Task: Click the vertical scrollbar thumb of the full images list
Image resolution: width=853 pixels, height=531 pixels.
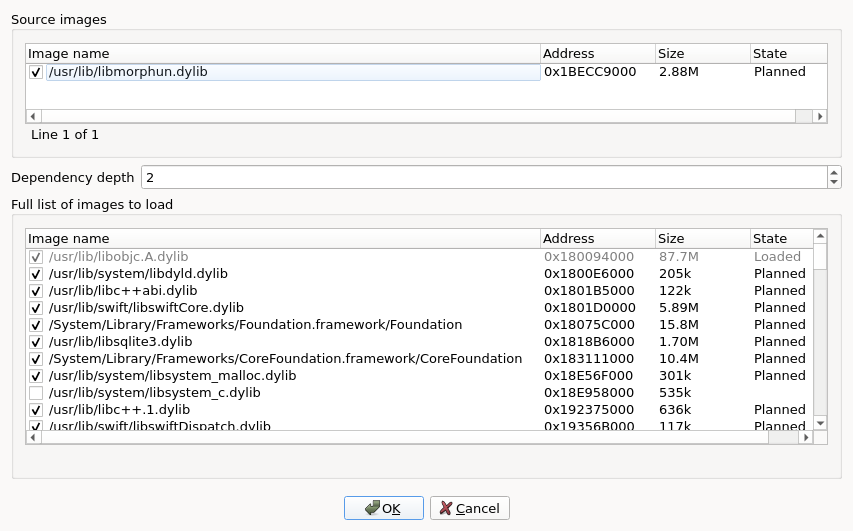Action: coord(820,256)
